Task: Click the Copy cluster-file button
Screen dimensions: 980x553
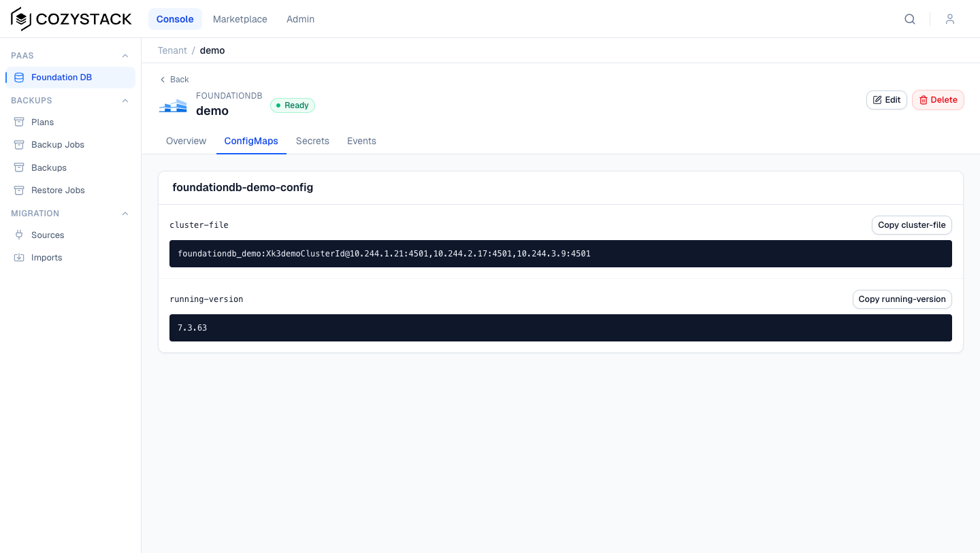Action: tap(912, 225)
